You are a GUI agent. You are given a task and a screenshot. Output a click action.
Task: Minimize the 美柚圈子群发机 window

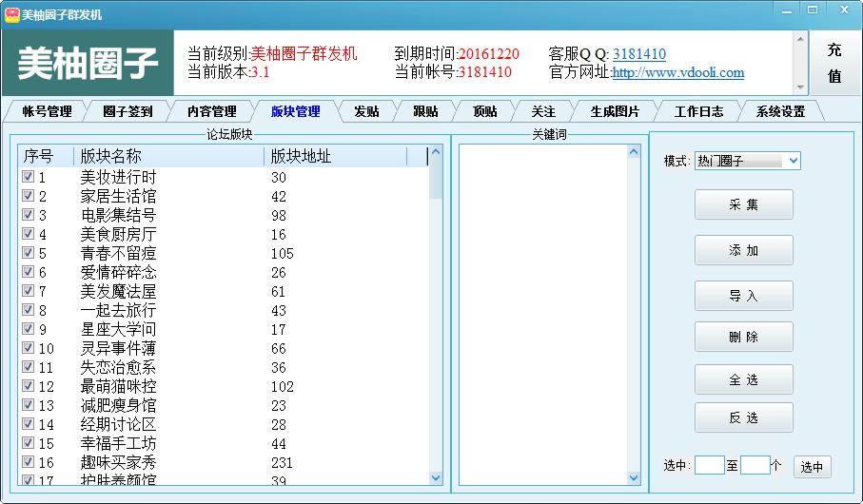[x=787, y=10]
